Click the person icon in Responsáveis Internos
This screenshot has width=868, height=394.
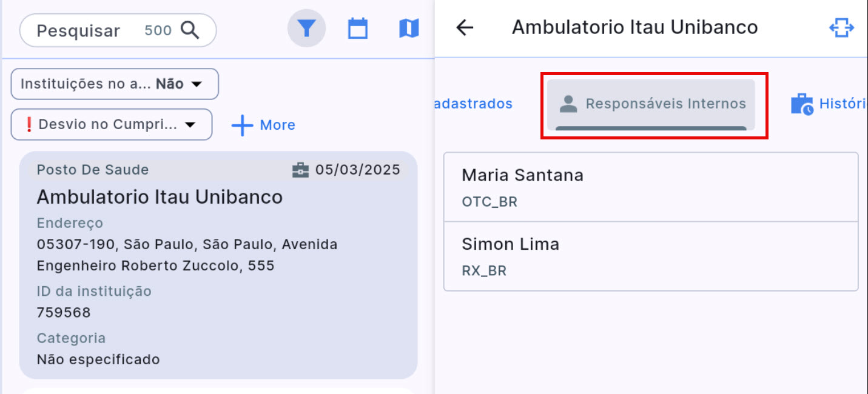(x=568, y=104)
